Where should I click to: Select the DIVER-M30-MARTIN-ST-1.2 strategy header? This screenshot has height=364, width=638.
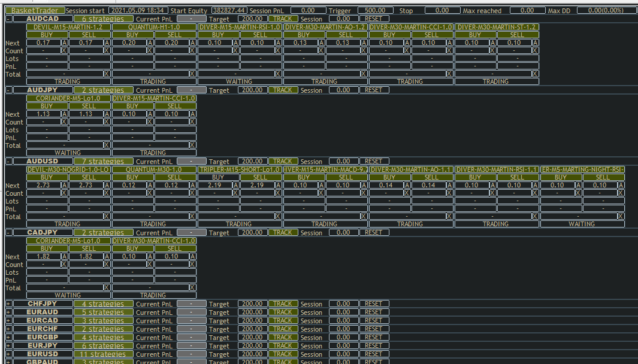pos(497,27)
